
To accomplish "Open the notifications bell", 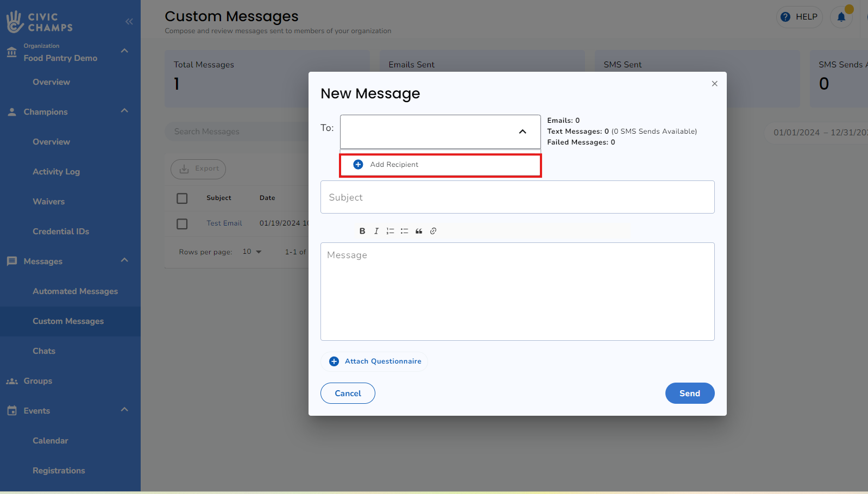I will [841, 17].
